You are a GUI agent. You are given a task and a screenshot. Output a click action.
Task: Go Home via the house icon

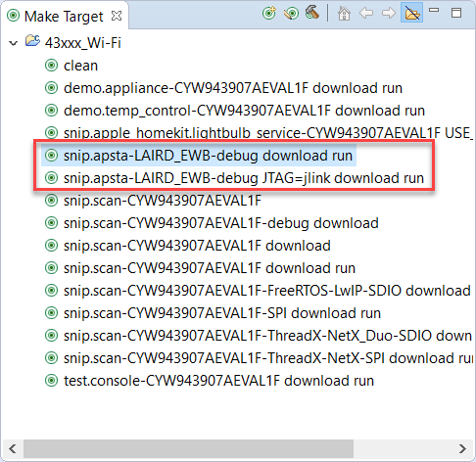click(344, 14)
